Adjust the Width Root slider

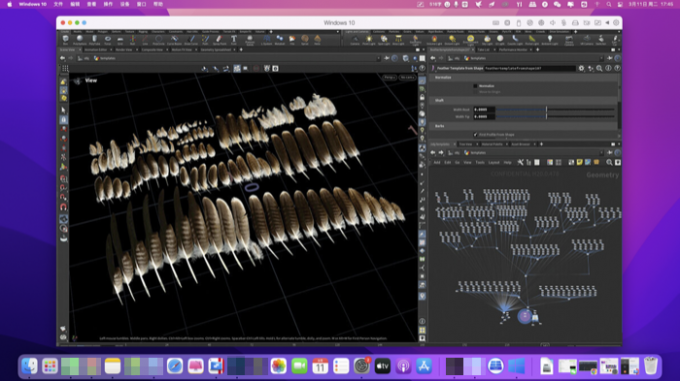coord(555,110)
